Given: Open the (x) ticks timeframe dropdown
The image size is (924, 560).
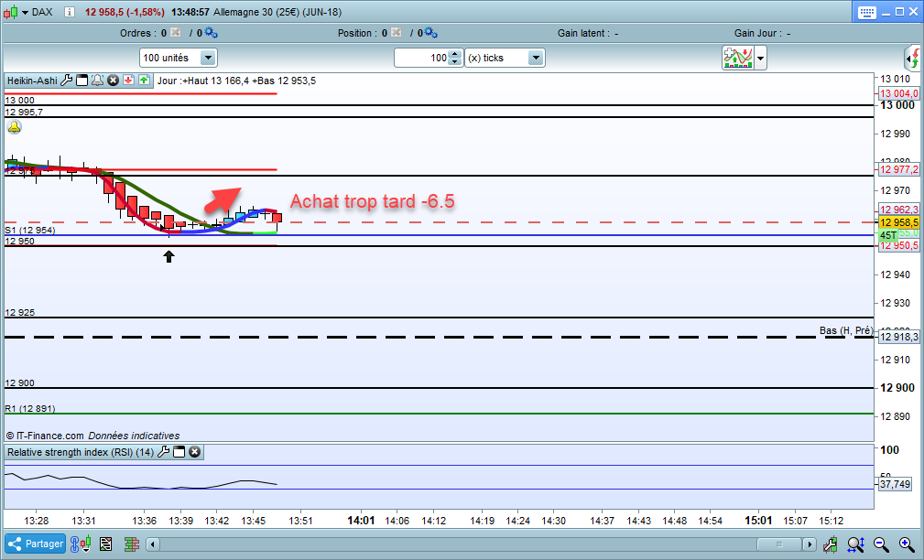Looking at the screenshot, I should tap(535, 58).
